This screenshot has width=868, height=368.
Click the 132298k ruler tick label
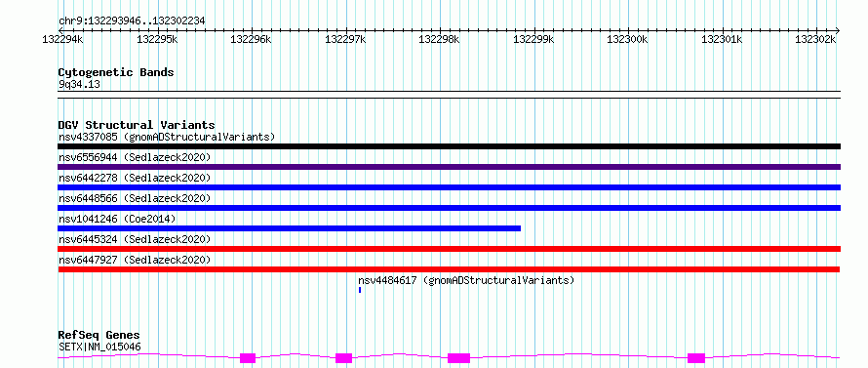click(x=440, y=39)
